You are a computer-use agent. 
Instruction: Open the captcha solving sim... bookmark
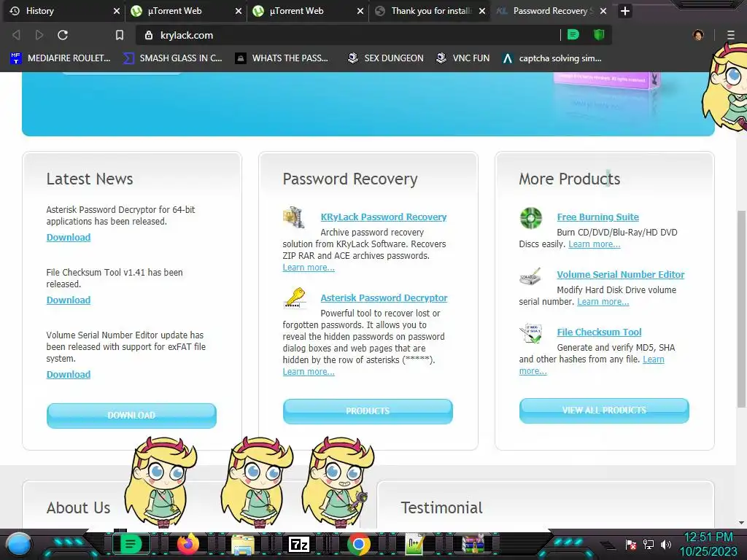pyautogui.click(x=551, y=58)
